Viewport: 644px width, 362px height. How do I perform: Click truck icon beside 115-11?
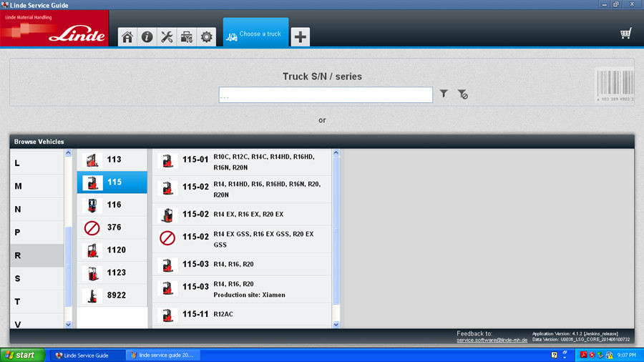167,315
